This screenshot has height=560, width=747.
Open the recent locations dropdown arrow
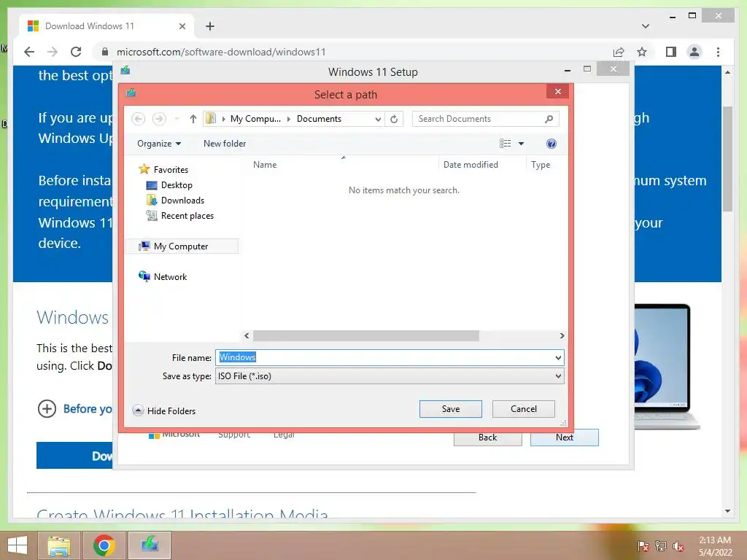pos(177,119)
